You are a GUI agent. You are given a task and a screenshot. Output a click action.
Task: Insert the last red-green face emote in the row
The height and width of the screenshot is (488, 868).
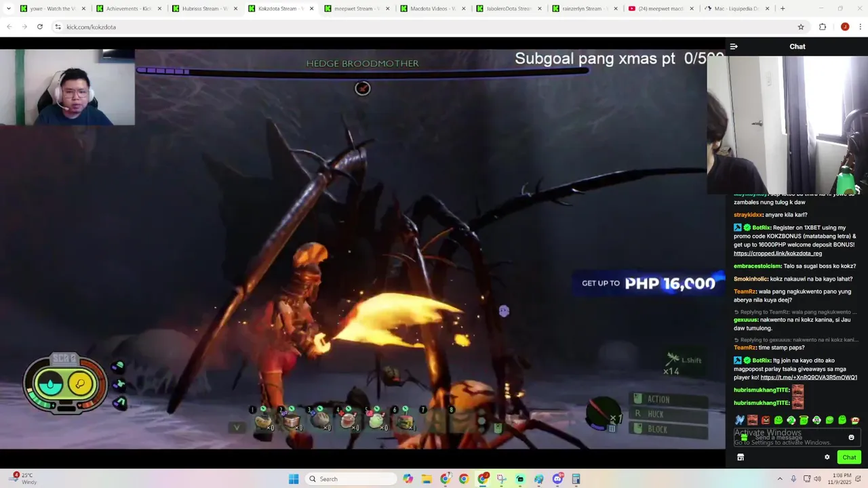[x=855, y=420]
